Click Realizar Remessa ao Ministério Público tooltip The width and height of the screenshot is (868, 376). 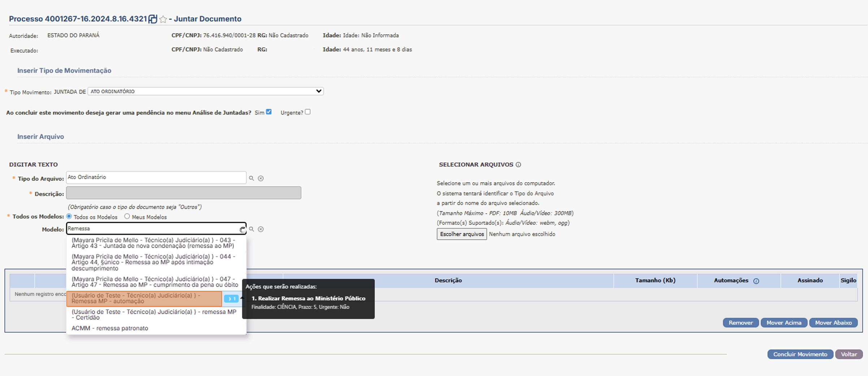click(x=308, y=298)
